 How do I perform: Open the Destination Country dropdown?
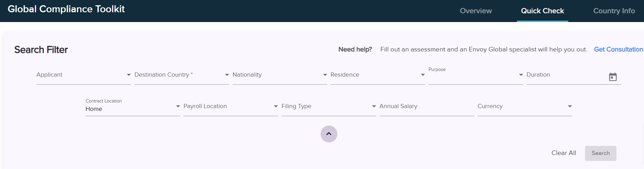coord(182,75)
